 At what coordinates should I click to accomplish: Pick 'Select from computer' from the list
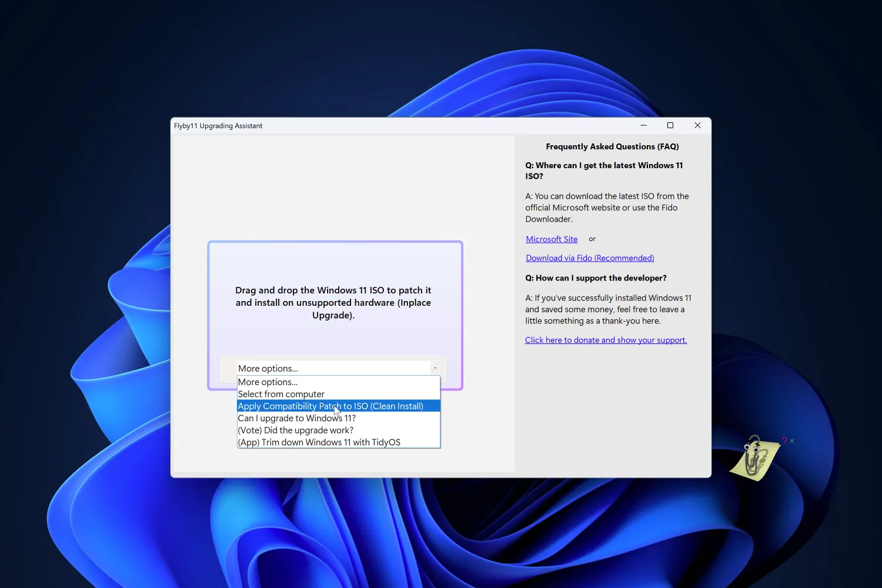[x=339, y=394]
